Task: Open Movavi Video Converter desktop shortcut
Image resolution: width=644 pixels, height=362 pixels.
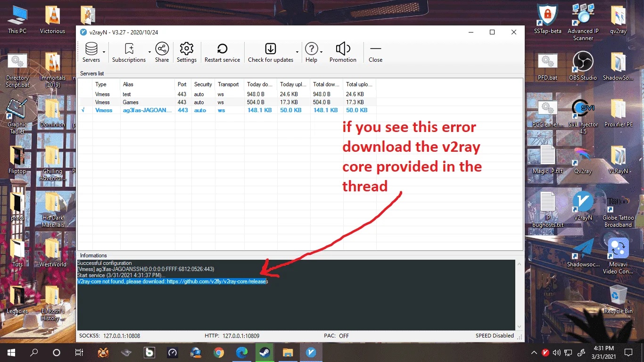Action: [618, 256]
